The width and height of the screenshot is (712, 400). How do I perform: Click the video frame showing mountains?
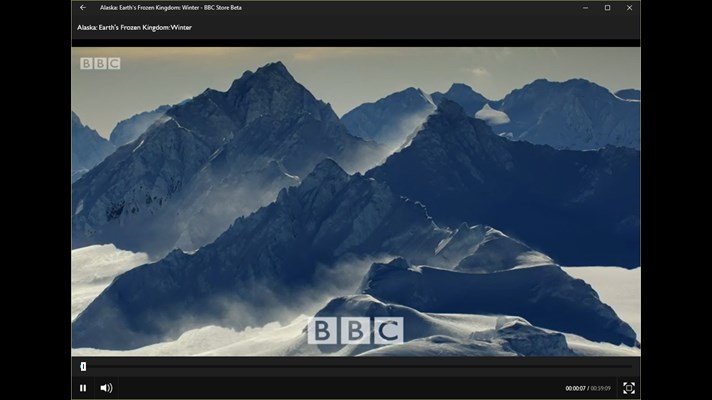pyautogui.click(x=356, y=202)
